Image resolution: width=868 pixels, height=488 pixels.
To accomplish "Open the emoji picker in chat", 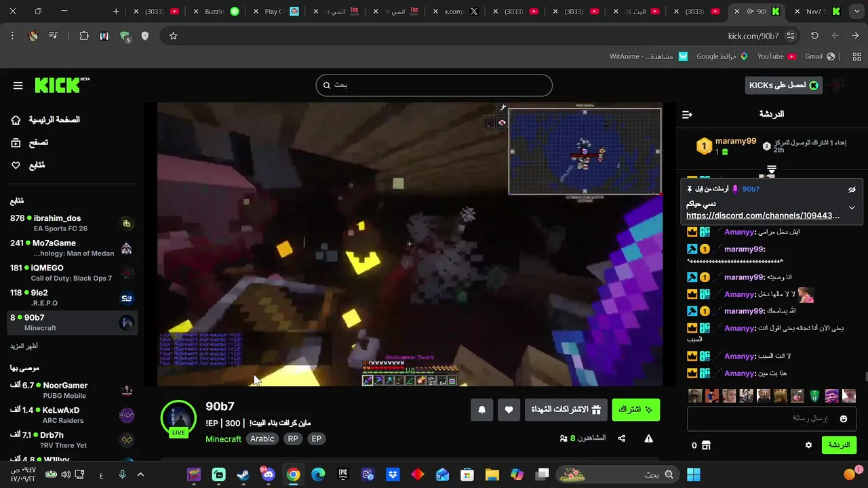I will tap(844, 419).
